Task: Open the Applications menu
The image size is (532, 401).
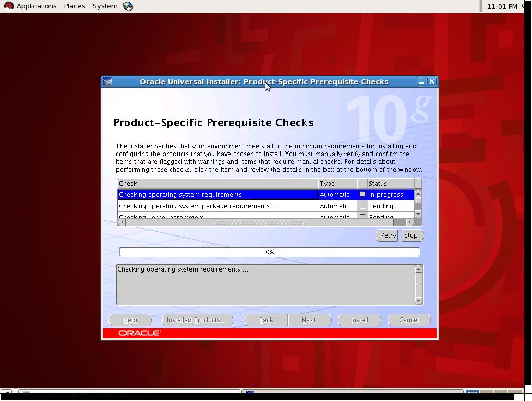Action: (37, 6)
